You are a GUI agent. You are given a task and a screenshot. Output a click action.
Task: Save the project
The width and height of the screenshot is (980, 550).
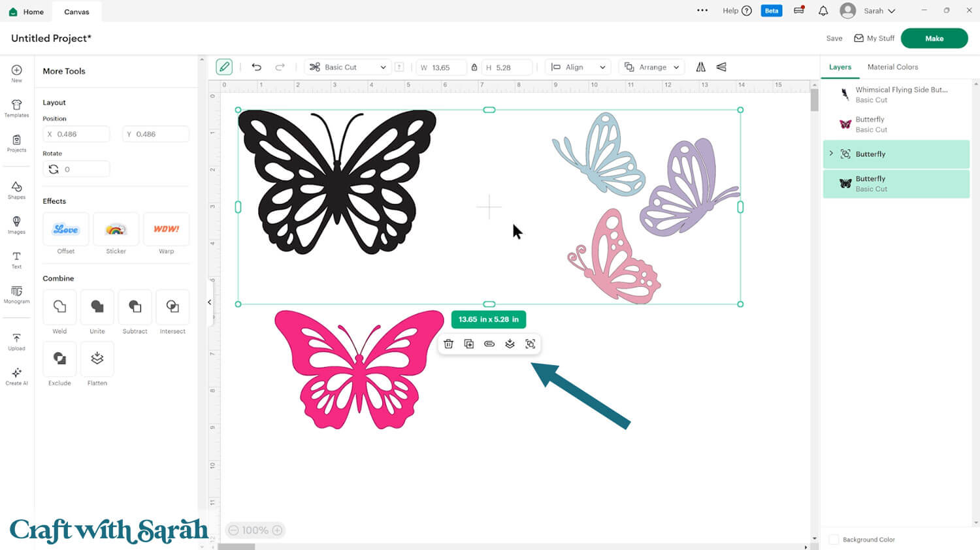(834, 39)
